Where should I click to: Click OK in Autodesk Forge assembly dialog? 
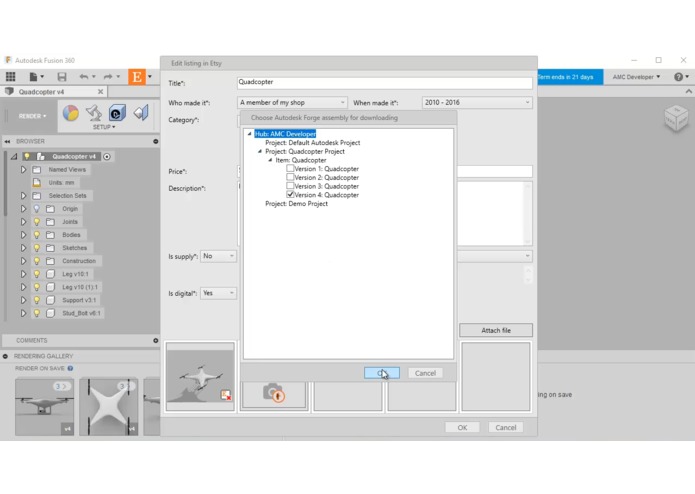[382, 373]
